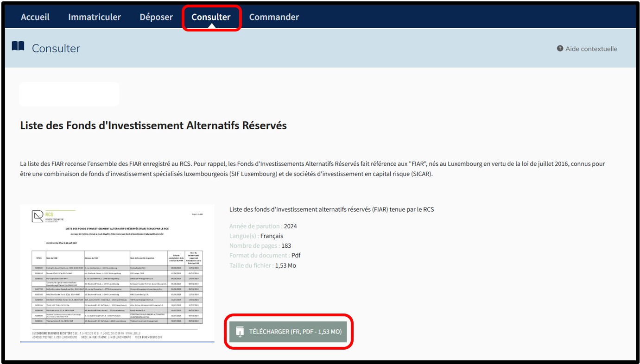Viewport: 640px width, 364px height.
Task: Click the document title mentioning tenue par le RCS
Action: [x=331, y=209]
